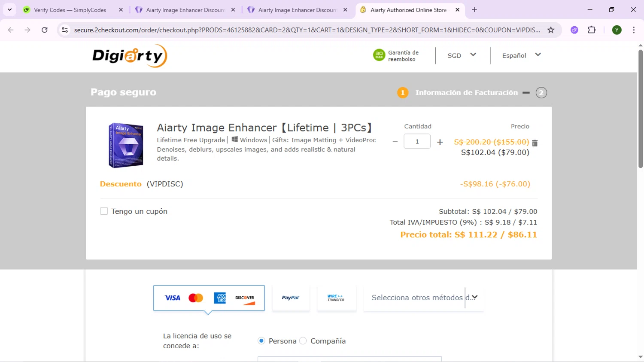The width and height of the screenshot is (644, 362).
Task: Close the first Aiarty Discount tab
Action: [x=233, y=10]
